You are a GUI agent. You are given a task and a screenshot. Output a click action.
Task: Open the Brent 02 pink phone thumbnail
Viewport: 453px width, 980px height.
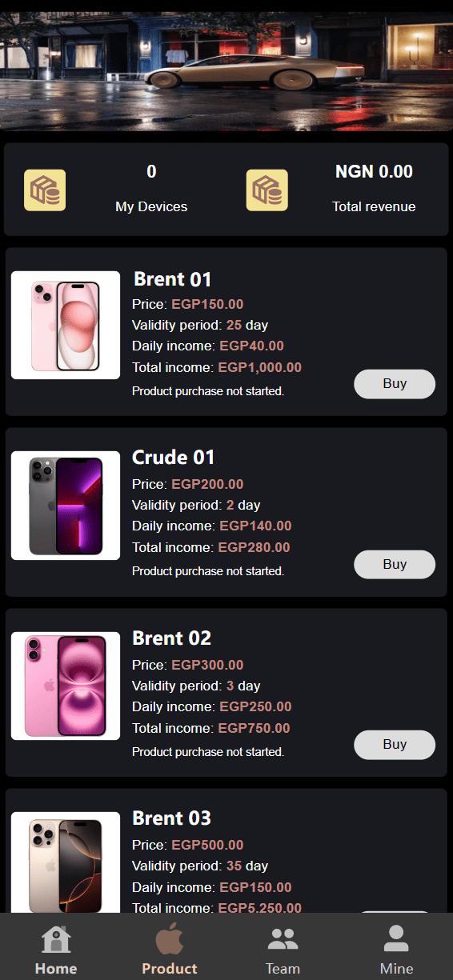coord(66,686)
